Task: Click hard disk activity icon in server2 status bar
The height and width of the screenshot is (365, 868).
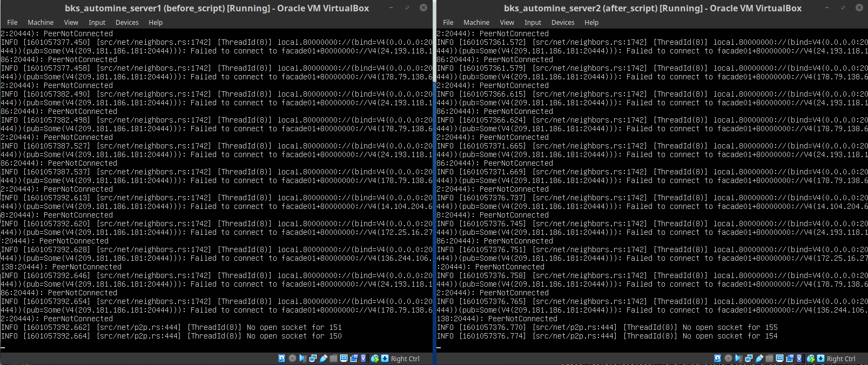Action: tap(717, 358)
